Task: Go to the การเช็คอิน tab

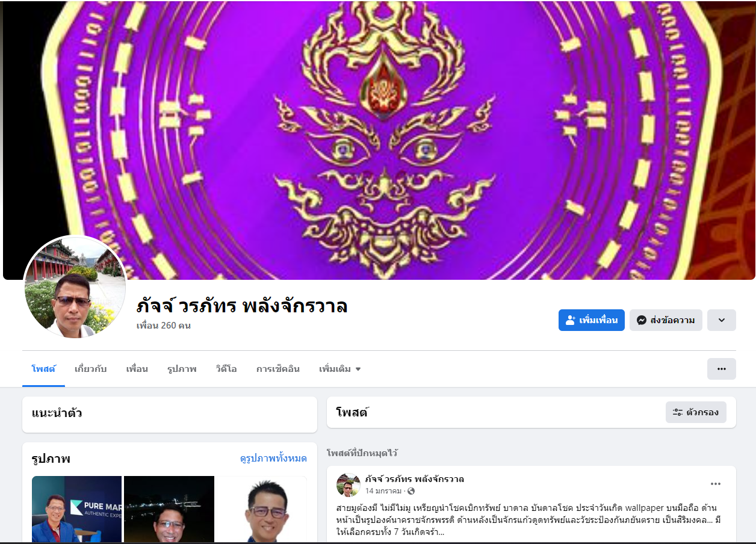Action: (277, 369)
